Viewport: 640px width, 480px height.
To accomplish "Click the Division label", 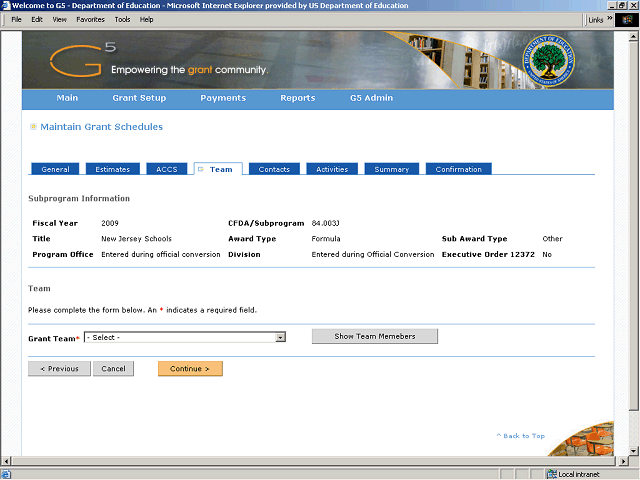I will coord(244,254).
